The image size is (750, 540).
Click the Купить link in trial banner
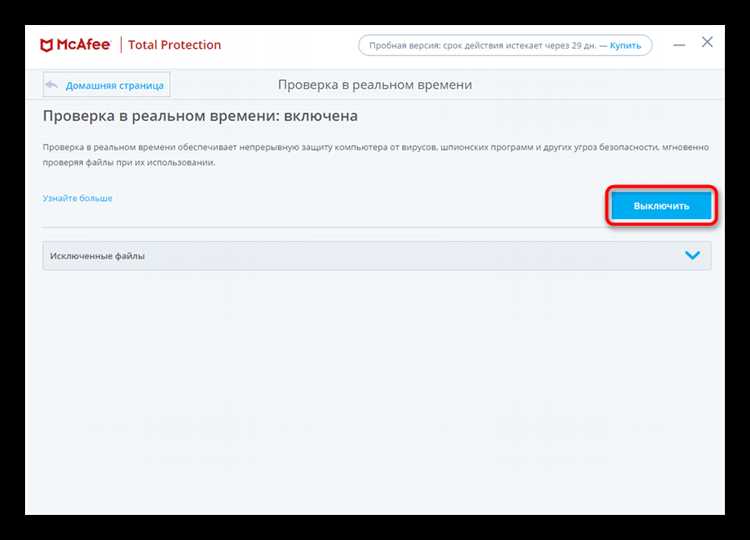coord(625,45)
